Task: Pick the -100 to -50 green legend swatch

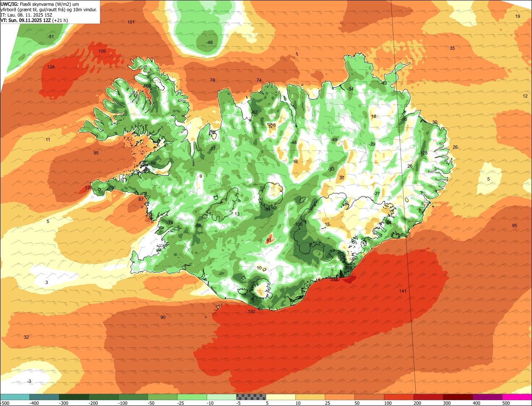Action: (133, 396)
